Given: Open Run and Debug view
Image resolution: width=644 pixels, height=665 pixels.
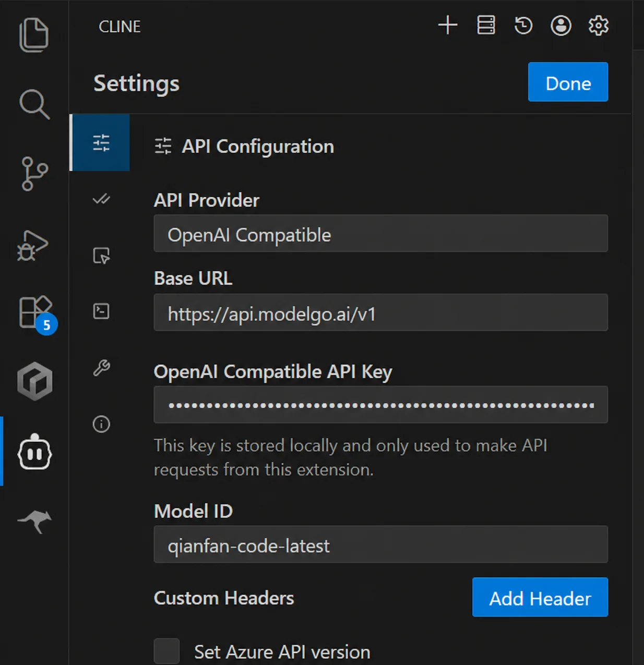Looking at the screenshot, I should (33, 245).
